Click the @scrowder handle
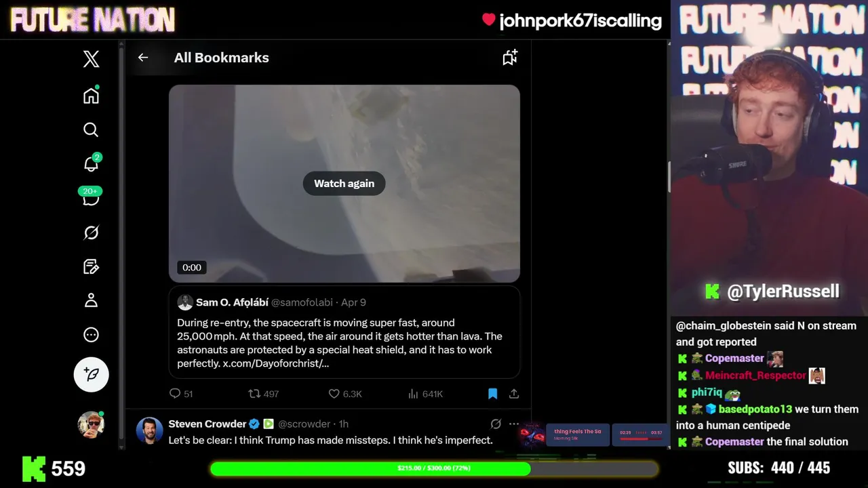Screen dimensions: 868x488 pos(304,424)
